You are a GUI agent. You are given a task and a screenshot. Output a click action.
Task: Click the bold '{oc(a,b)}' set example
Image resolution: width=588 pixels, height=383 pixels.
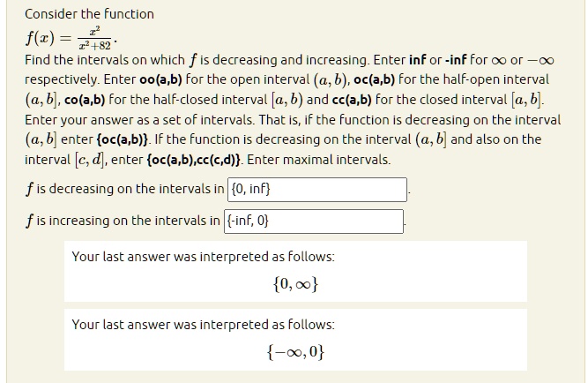(x=123, y=139)
